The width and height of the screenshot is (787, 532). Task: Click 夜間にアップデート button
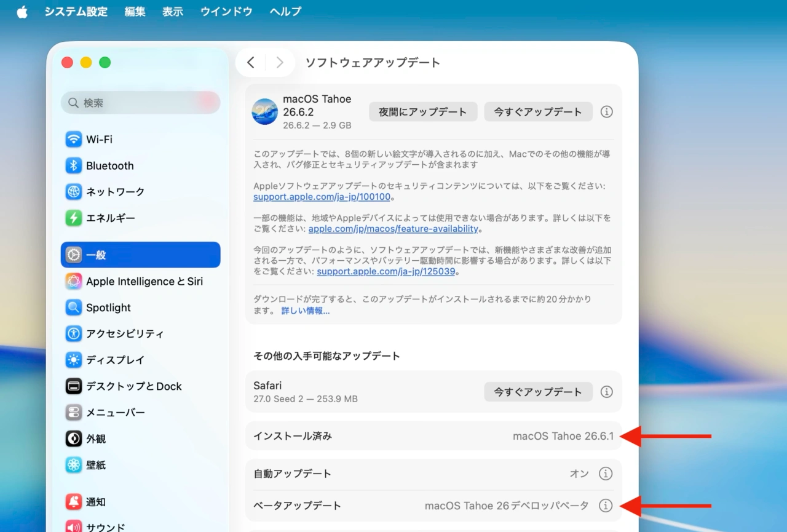coord(423,112)
